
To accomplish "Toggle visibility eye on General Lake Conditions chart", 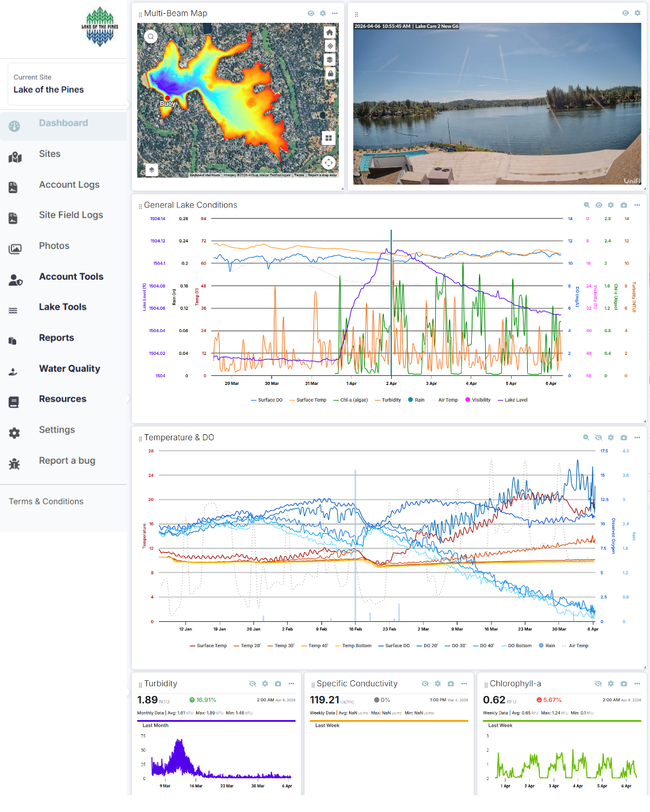I will [598, 205].
